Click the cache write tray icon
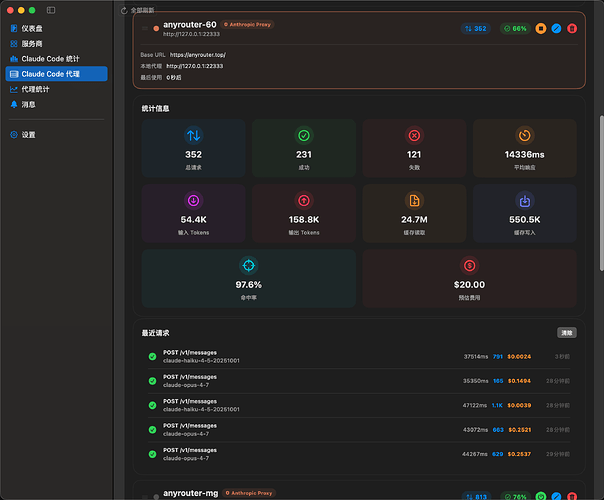The width and height of the screenshot is (604, 500). tap(524, 201)
